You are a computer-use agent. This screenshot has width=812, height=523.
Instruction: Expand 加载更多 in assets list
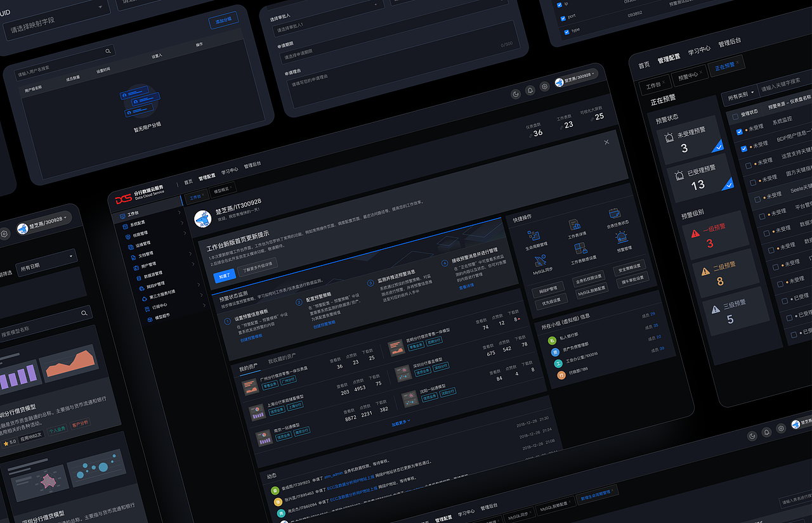pos(401,422)
